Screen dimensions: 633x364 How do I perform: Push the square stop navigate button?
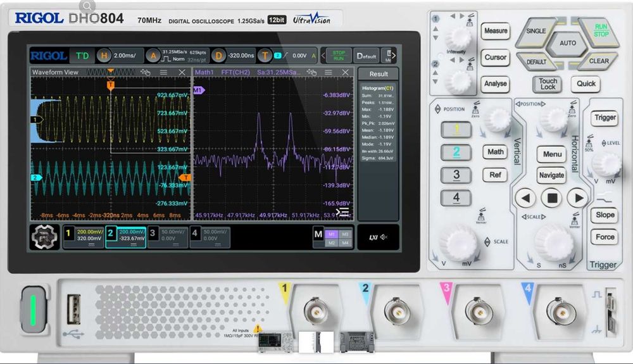(x=552, y=198)
